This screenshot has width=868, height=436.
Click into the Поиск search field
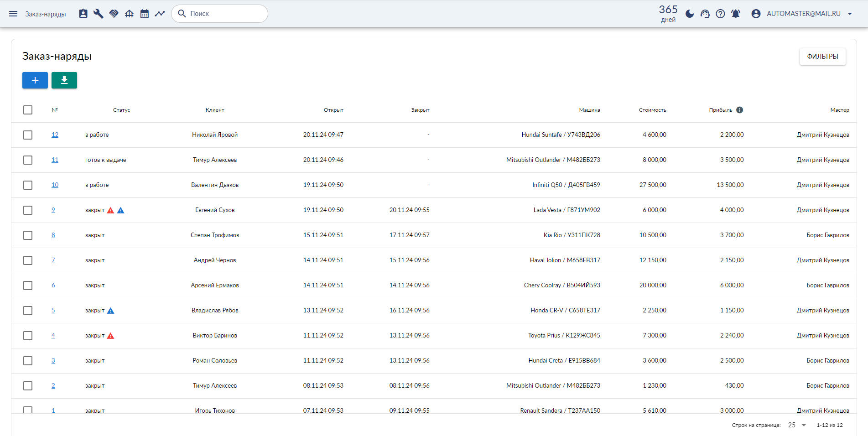[x=219, y=14]
